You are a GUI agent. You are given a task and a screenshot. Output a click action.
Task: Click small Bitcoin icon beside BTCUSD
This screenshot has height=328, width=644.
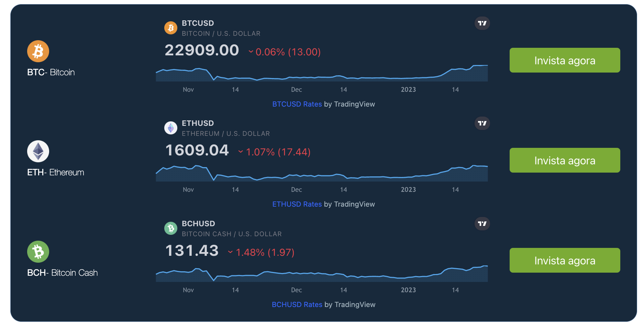tap(171, 28)
